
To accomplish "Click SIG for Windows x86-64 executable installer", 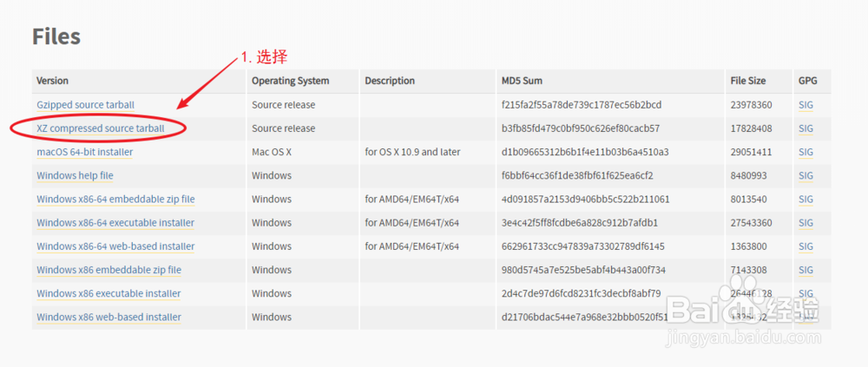I will tap(806, 223).
